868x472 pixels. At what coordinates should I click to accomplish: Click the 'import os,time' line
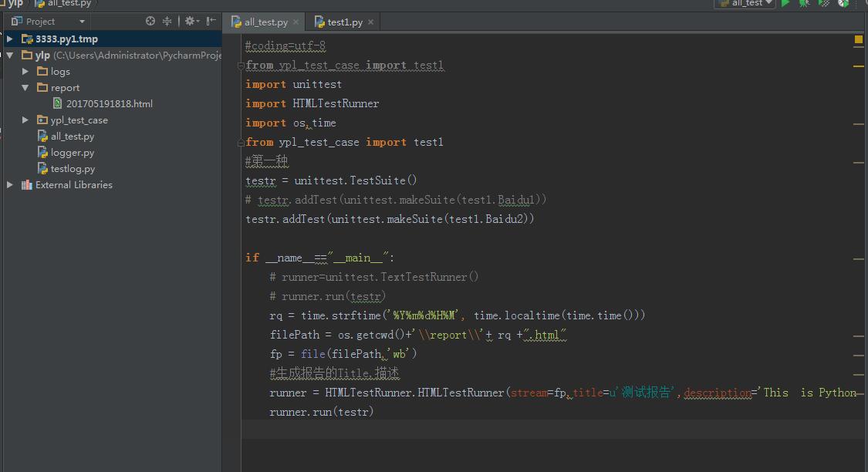[x=291, y=123]
